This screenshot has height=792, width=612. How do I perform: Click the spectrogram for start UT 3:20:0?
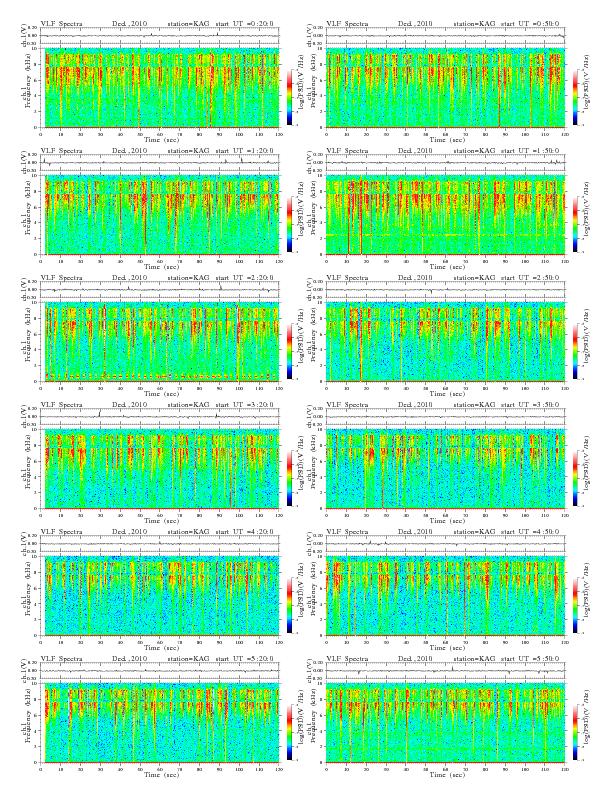[x=160, y=469]
